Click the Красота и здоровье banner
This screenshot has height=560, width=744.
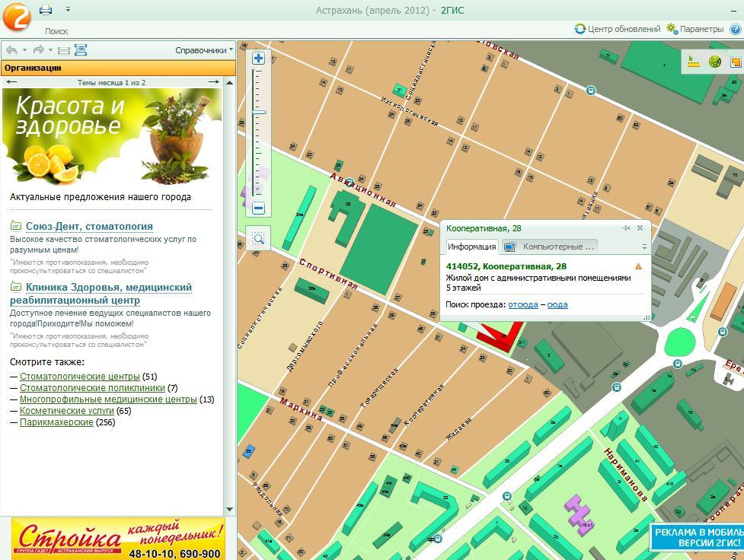pos(112,136)
